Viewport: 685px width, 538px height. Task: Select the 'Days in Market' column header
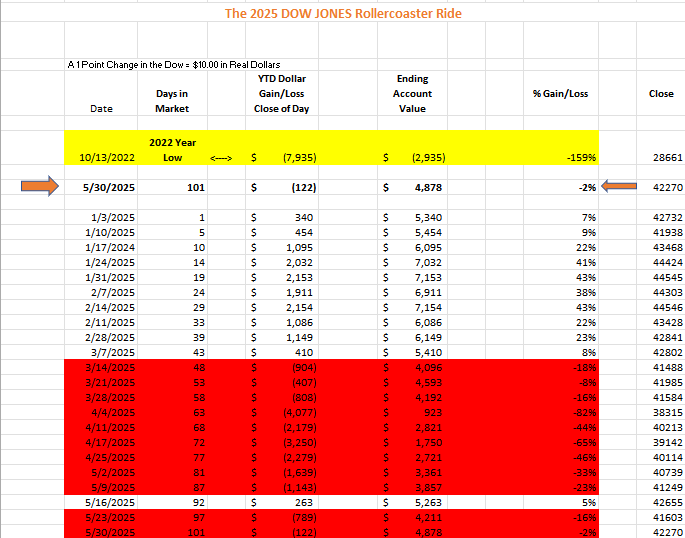tap(172, 101)
